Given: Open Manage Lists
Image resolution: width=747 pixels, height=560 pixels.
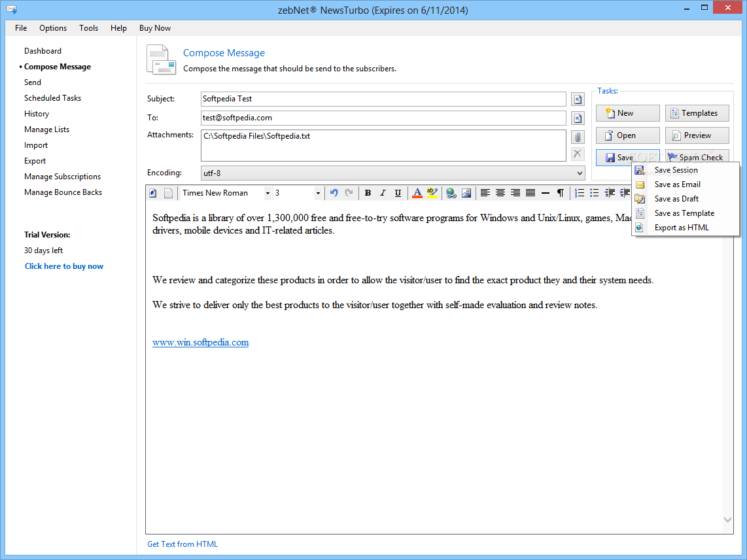Looking at the screenshot, I should coord(46,130).
